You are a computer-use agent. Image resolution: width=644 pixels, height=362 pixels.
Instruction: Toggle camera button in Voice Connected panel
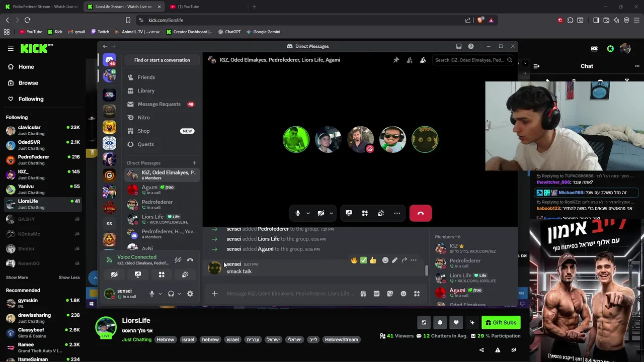pos(114,275)
